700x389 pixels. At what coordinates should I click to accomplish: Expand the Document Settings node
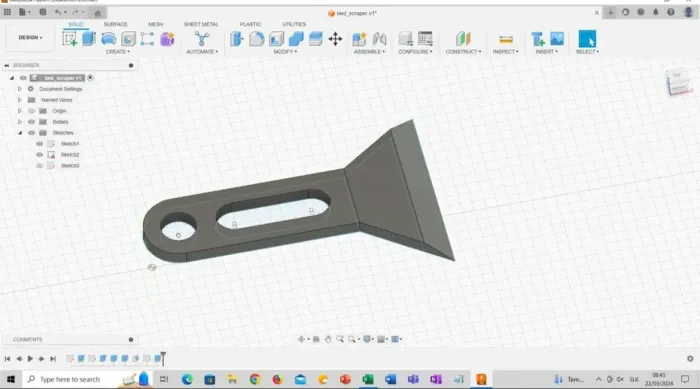pyautogui.click(x=20, y=89)
